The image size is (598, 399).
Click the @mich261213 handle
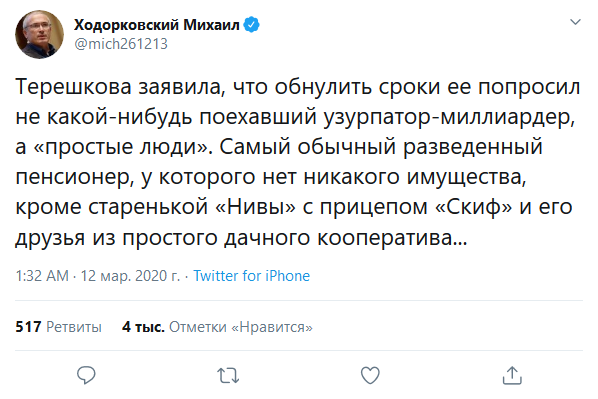tap(121, 44)
